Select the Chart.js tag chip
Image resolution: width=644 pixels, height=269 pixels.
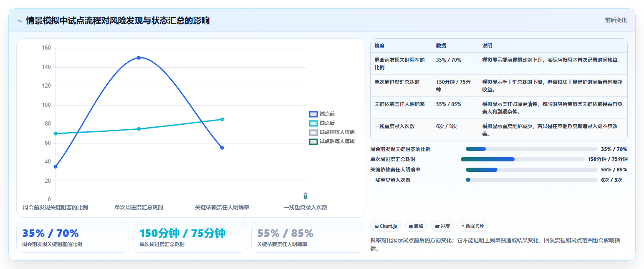point(386,226)
